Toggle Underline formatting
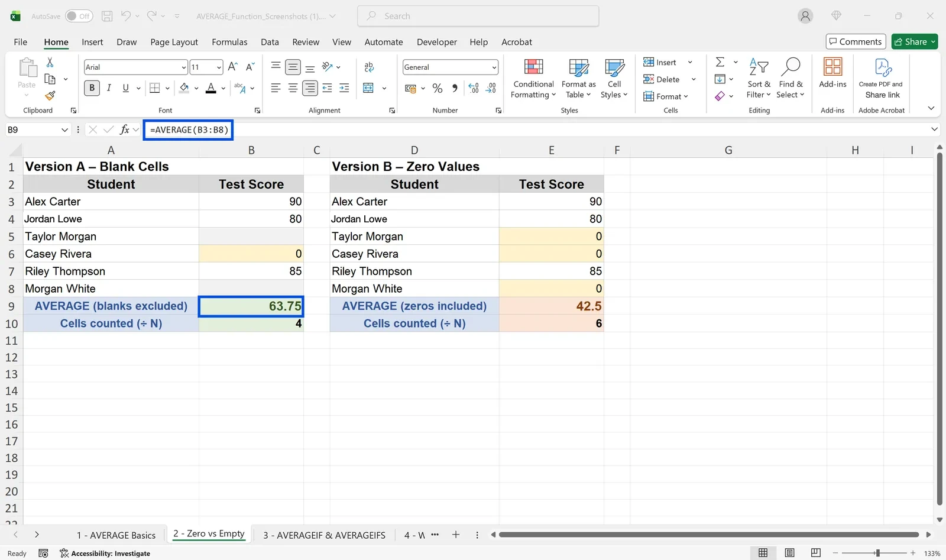The width and height of the screenshot is (946, 560). (125, 88)
